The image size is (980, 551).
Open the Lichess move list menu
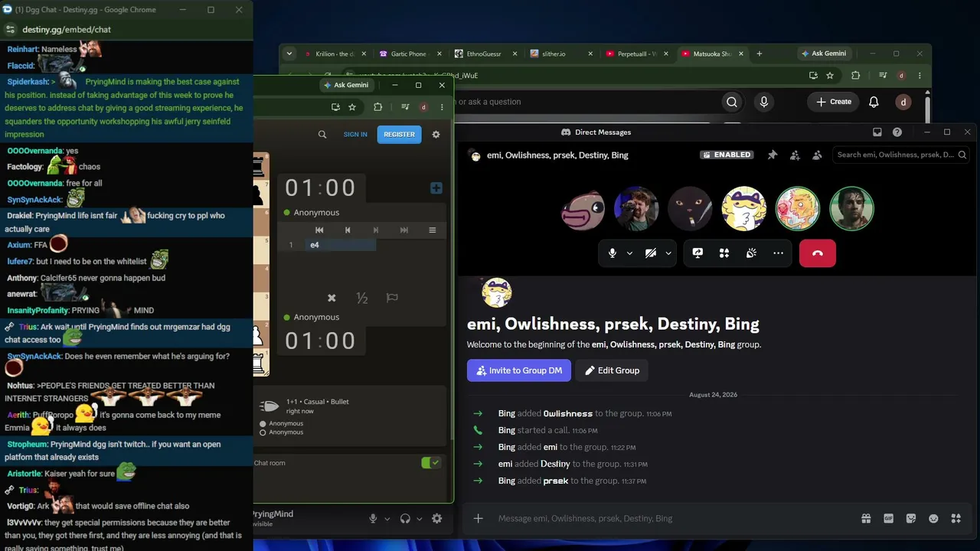point(432,230)
